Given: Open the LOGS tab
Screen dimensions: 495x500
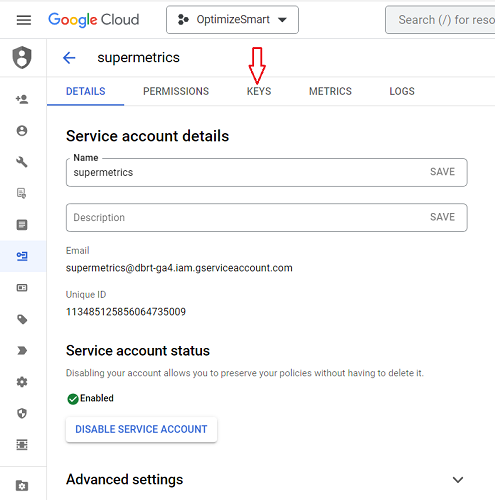Looking at the screenshot, I should click(x=402, y=91).
